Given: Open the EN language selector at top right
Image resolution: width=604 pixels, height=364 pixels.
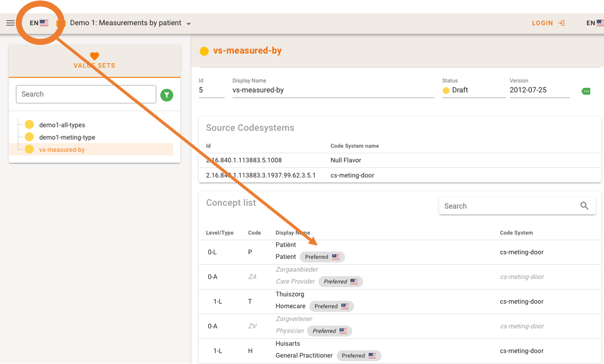Looking at the screenshot, I should (594, 23).
